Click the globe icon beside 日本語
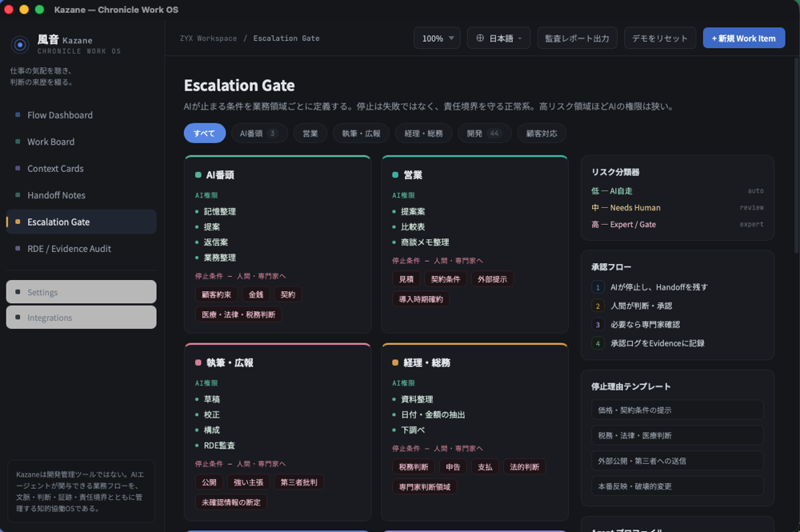The image size is (800, 532). point(479,38)
